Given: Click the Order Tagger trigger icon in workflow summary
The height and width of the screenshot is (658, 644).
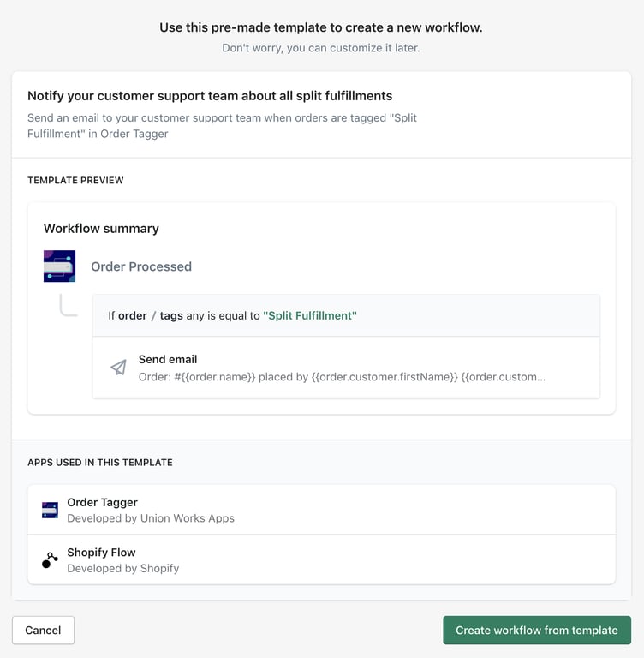Looking at the screenshot, I should point(60,266).
